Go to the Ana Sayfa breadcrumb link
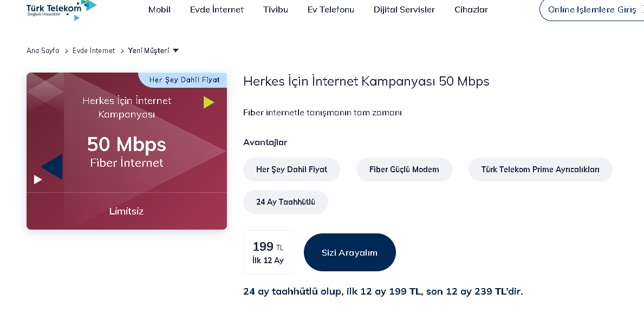The width and height of the screenshot is (644, 326). [x=43, y=51]
